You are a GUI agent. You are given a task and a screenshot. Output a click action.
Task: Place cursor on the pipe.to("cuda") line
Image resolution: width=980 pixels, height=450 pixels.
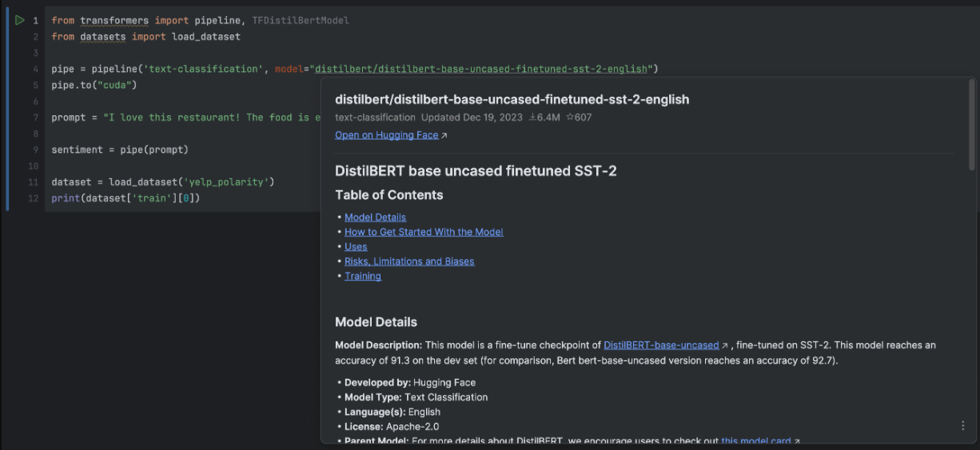tap(94, 85)
